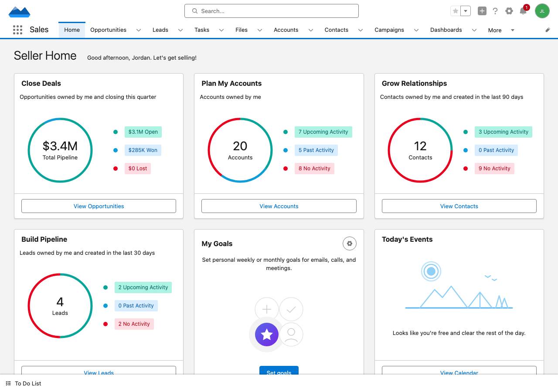The width and height of the screenshot is (558, 392).
Task: Click the View Opportunities button
Action: pos(99,206)
